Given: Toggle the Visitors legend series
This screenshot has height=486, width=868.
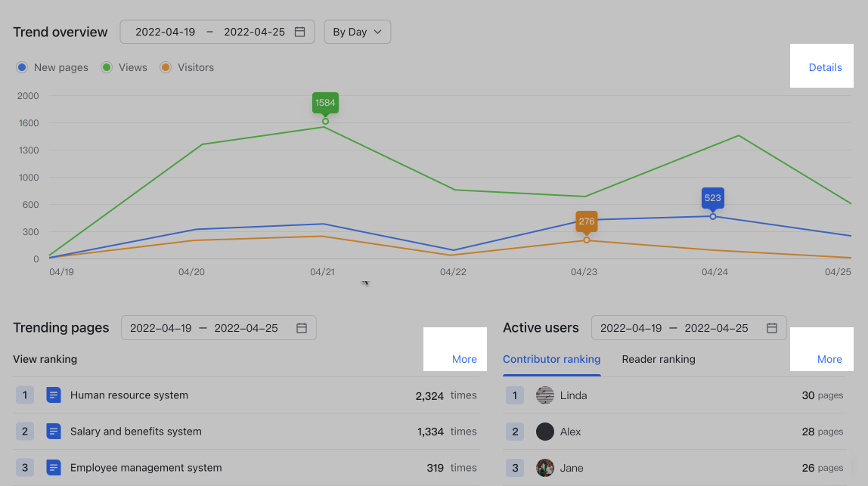Looking at the screenshot, I should coord(187,67).
